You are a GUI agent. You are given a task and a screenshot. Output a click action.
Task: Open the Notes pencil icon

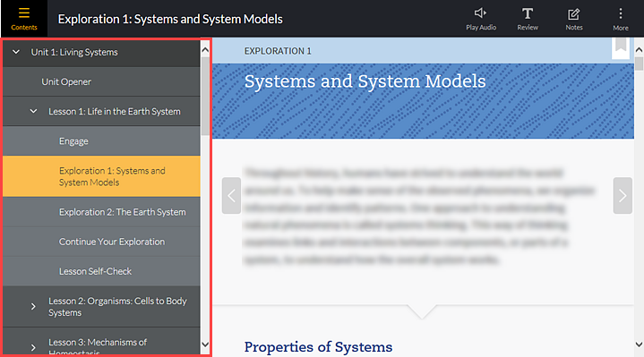[x=574, y=19]
